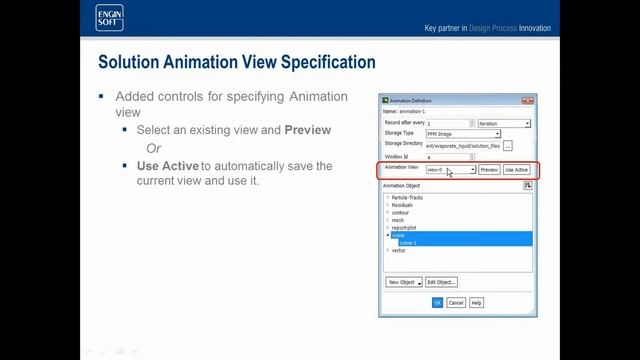Click the animation name field
The image size is (640, 360).
click(464, 111)
